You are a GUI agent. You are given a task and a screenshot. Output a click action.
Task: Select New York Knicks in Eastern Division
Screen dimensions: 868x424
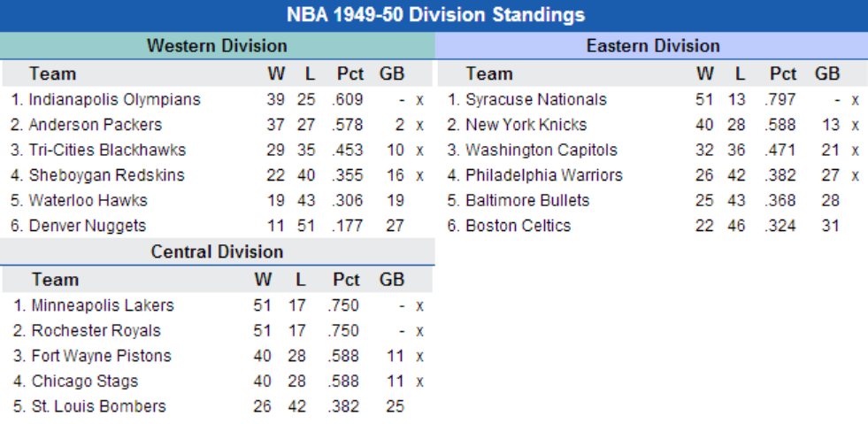click(526, 125)
